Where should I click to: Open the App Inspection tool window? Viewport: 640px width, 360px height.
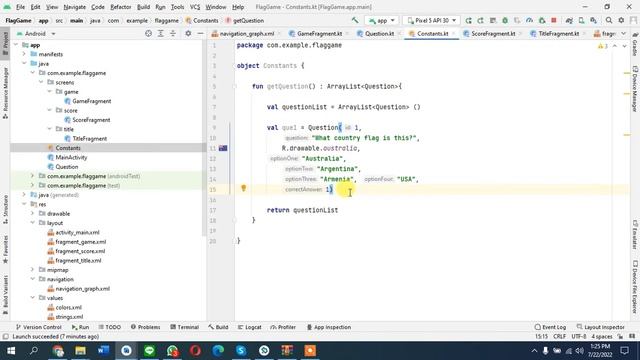329,327
